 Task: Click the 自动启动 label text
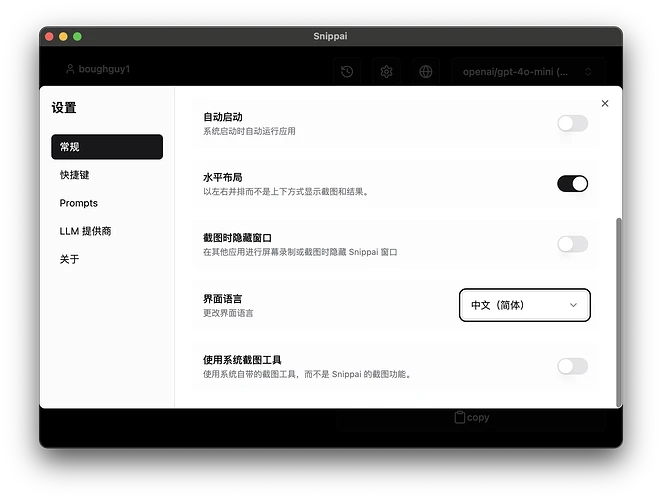(223, 117)
